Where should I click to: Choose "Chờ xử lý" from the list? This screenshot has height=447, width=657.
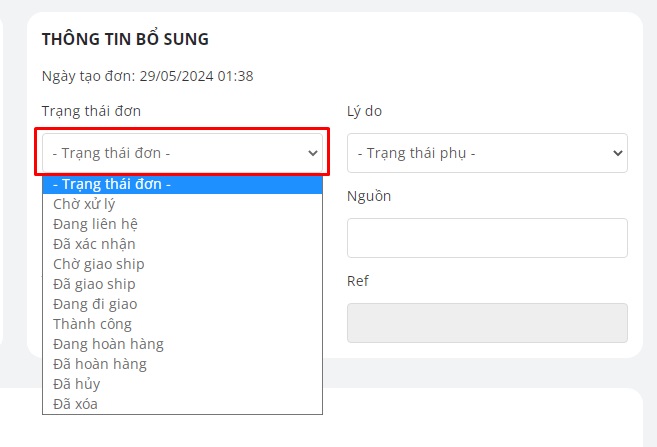tap(84, 204)
